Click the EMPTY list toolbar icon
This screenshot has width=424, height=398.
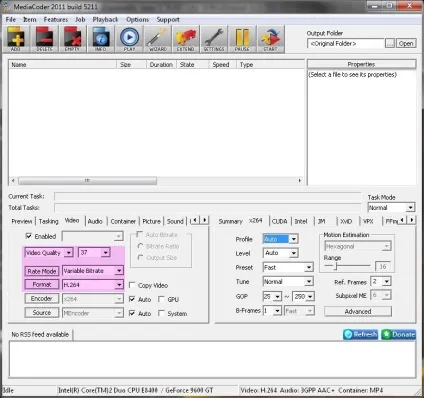[72, 39]
